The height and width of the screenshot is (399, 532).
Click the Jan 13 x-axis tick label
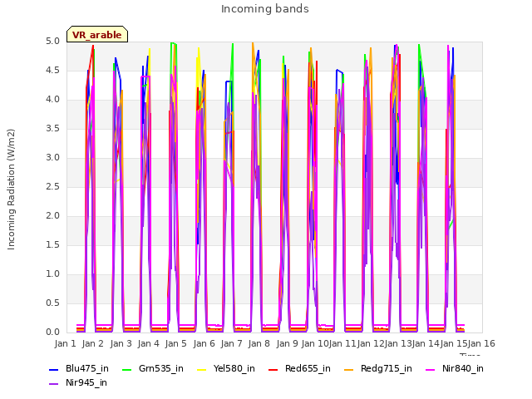tap(398, 343)
